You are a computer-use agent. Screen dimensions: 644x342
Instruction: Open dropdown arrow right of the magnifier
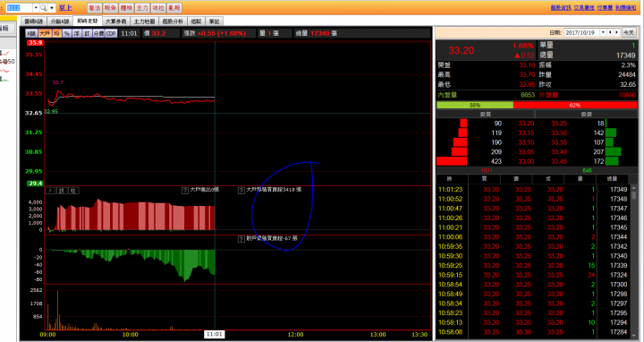pyautogui.click(x=52, y=8)
